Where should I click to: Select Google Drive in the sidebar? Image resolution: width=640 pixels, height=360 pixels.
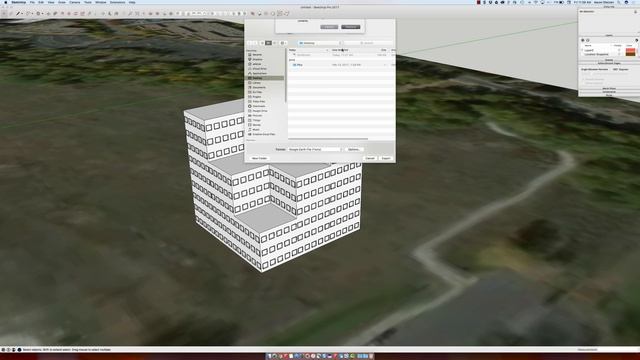pos(260,111)
